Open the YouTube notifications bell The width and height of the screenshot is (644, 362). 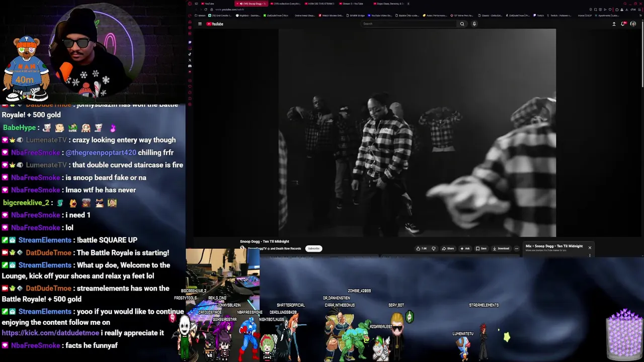[x=624, y=24]
